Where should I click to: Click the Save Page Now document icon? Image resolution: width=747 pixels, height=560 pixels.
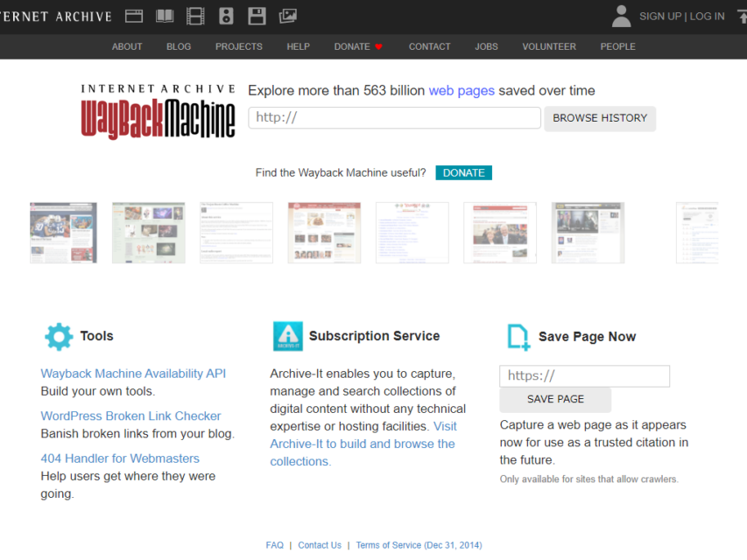(518, 337)
